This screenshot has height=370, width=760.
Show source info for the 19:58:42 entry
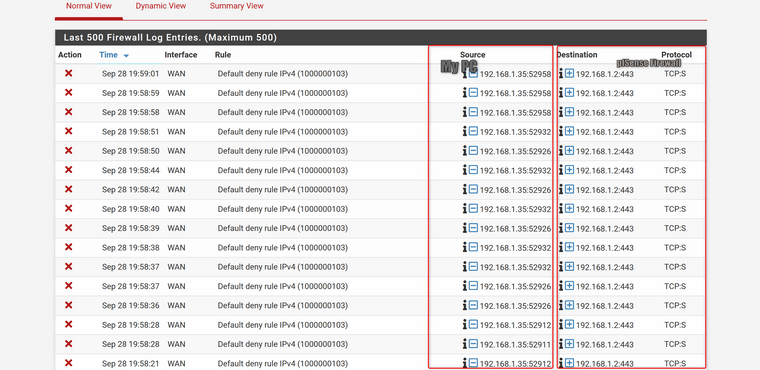click(x=464, y=190)
